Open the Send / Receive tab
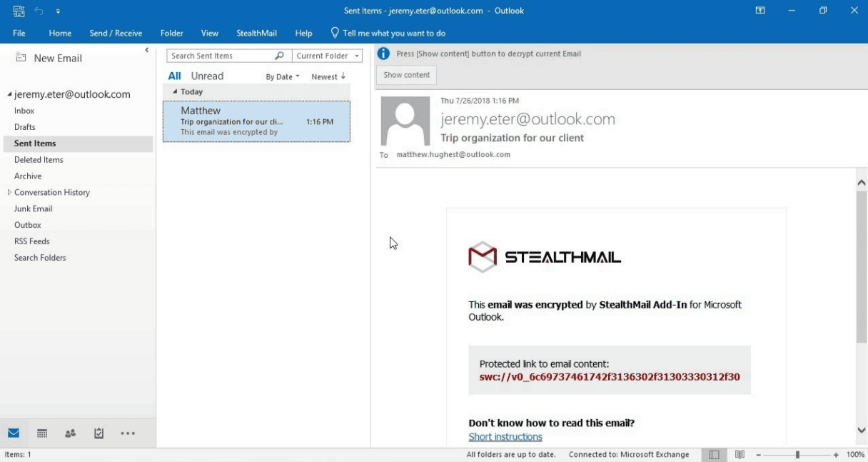The width and height of the screenshot is (868, 462). point(116,33)
